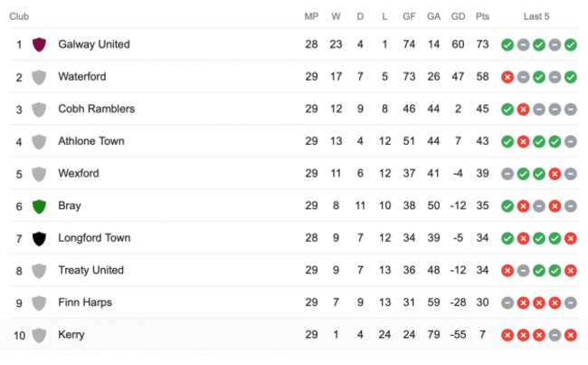Click the Pts column header

pos(482,15)
